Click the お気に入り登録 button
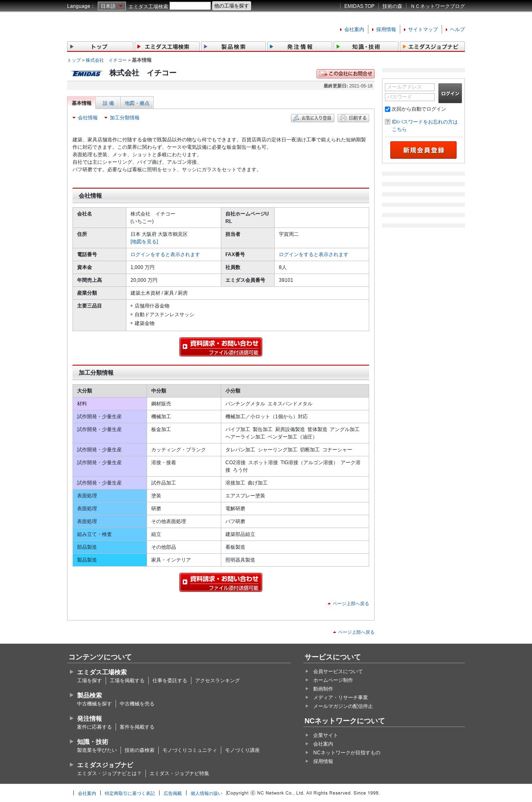Screen dimensions: 532x802 coord(313,118)
